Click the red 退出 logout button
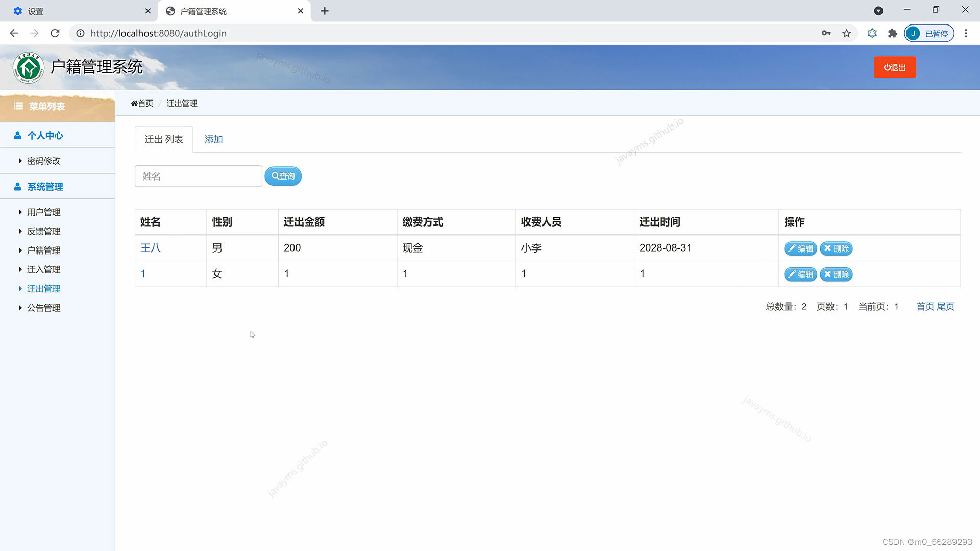The image size is (980, 551). [894, 67]
